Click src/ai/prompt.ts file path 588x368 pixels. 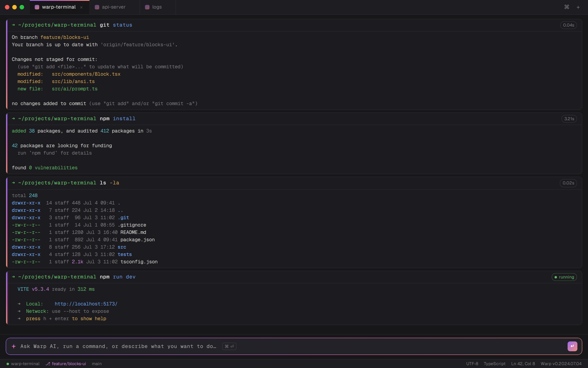coord(75,89)
